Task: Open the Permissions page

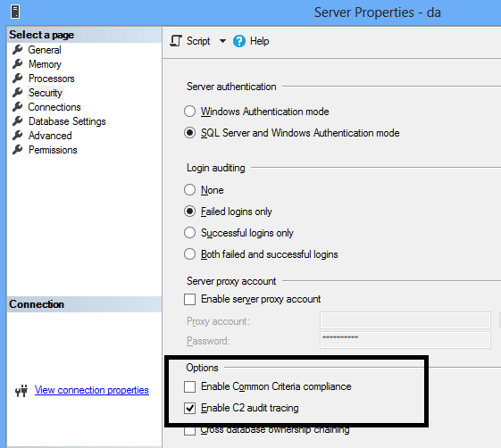Action: [x=53, y=150]
